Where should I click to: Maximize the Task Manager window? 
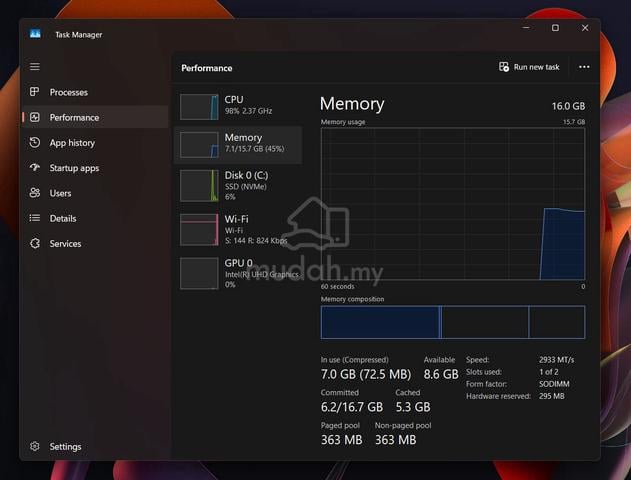coord(555,28)
